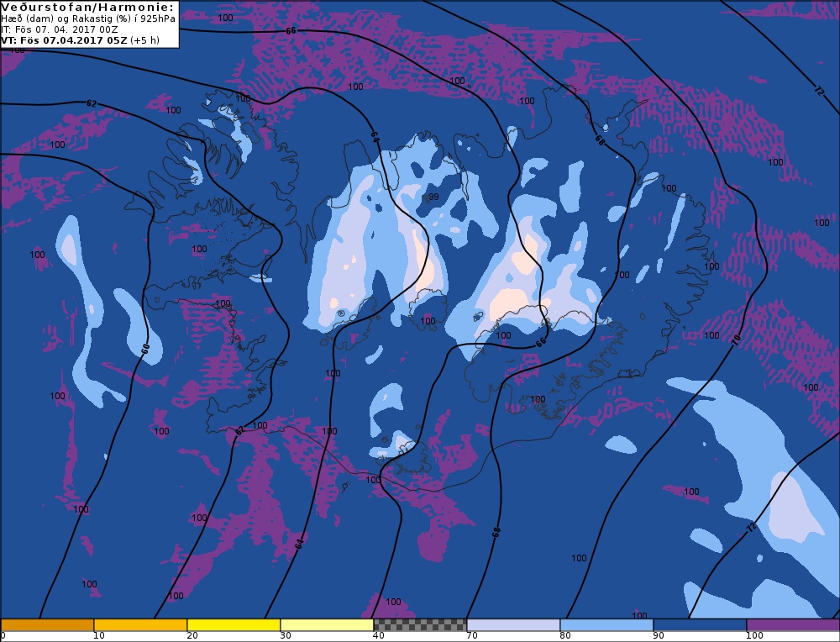Viewport: 840px width, 642px height.
Task: Select the bright yellow 20–30 legend swatch
Action: (234, 625)
